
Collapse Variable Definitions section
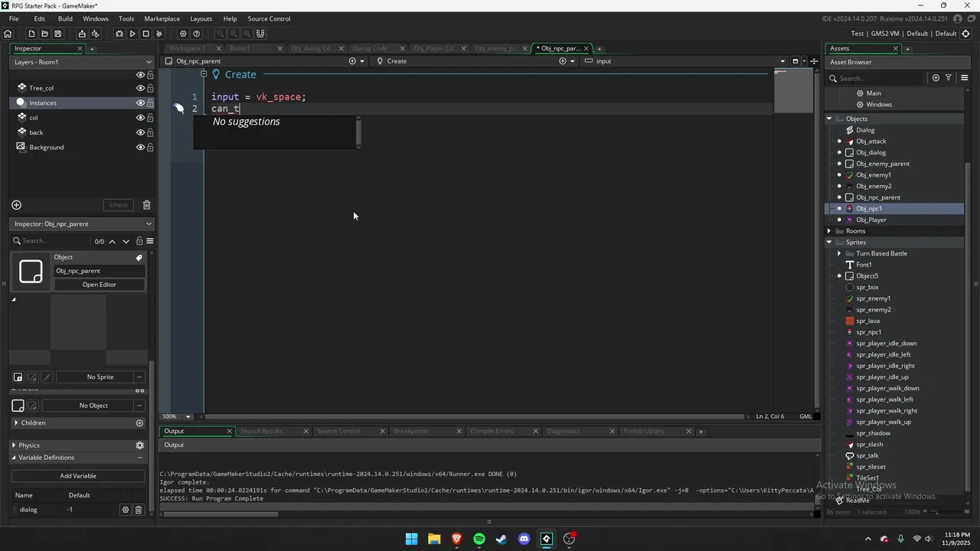[x=14, y=458]
